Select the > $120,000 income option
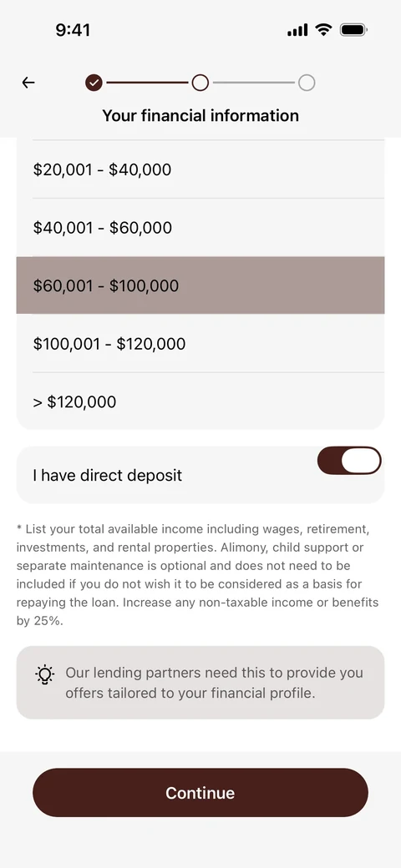 [x=200, y=401]
